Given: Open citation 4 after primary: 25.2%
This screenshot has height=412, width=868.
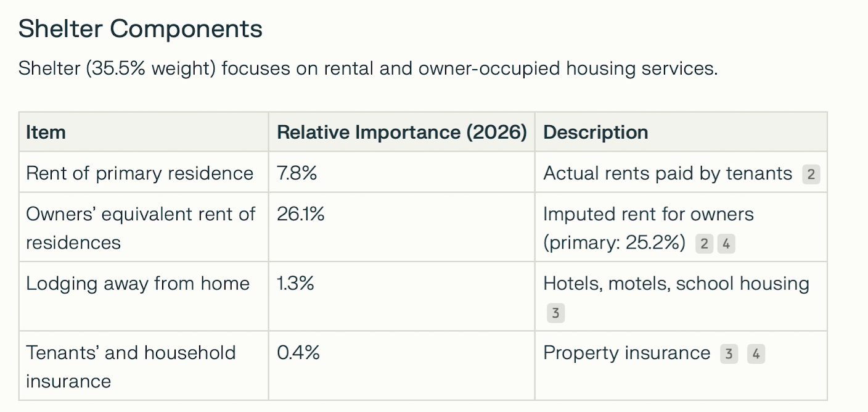Looking at the screenshot, I should tap(726, 244).
